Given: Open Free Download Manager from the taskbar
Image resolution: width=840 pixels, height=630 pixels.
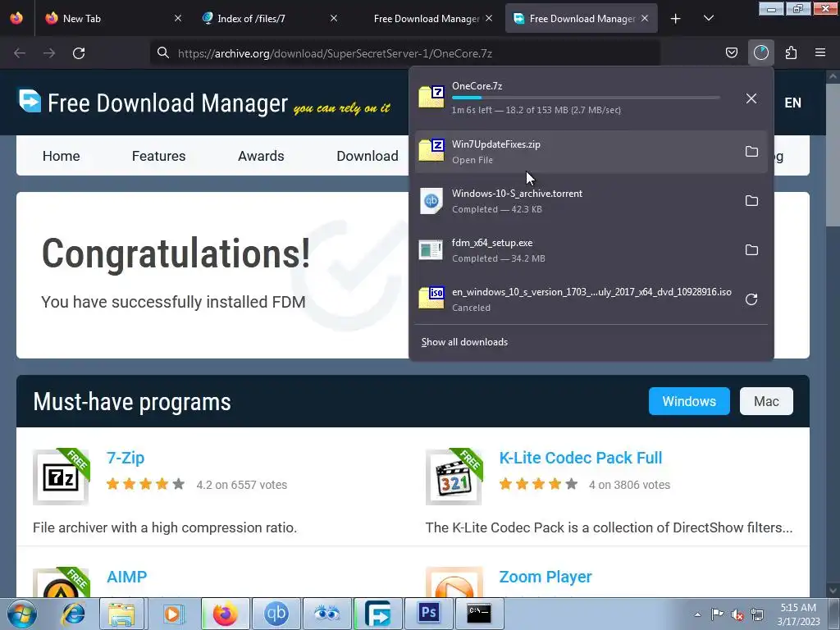Looking at the screenshot, I should (377, 614).
